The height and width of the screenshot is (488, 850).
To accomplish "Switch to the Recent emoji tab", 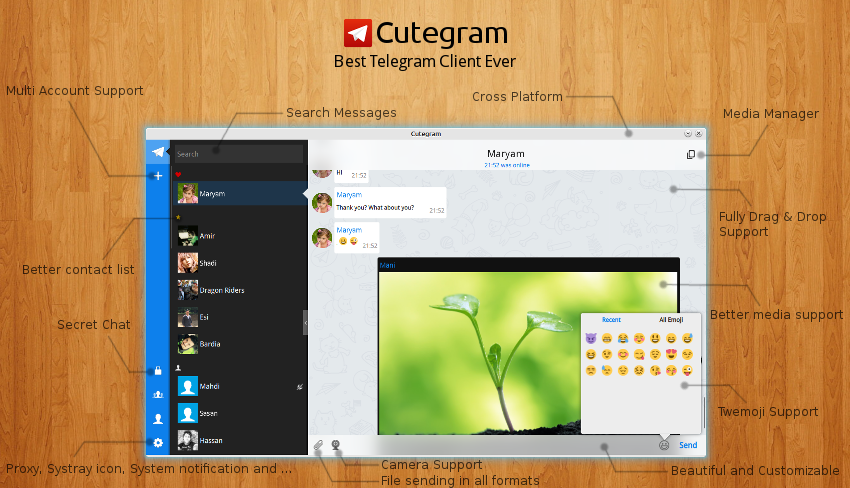I will pos(611,320).
